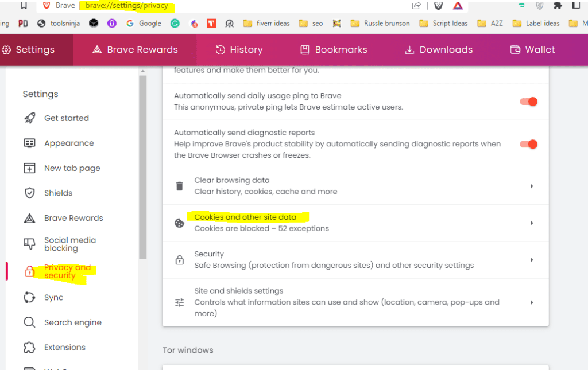Open the fiverr ideas bookmark folder

tap(266, 23)
